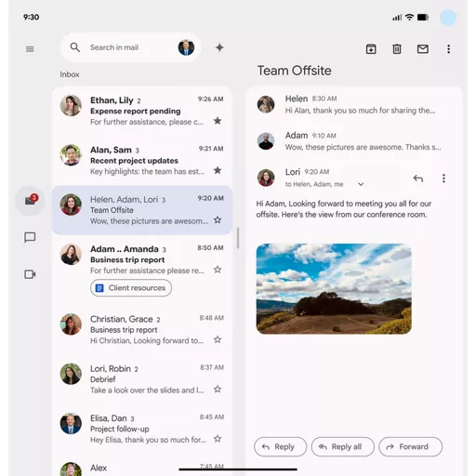Open Project follow-up from Elisa, Dan

pos(142,429)
